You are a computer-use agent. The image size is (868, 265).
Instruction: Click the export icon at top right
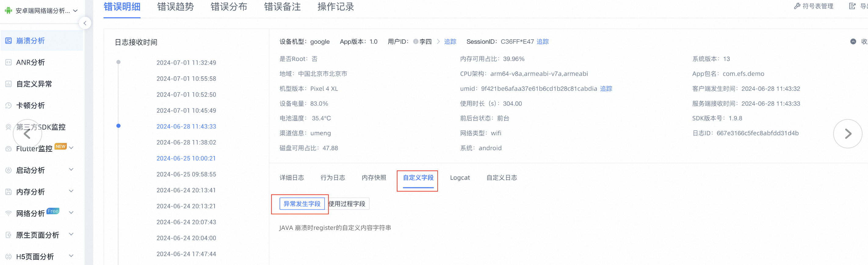[x=852, y=6]
